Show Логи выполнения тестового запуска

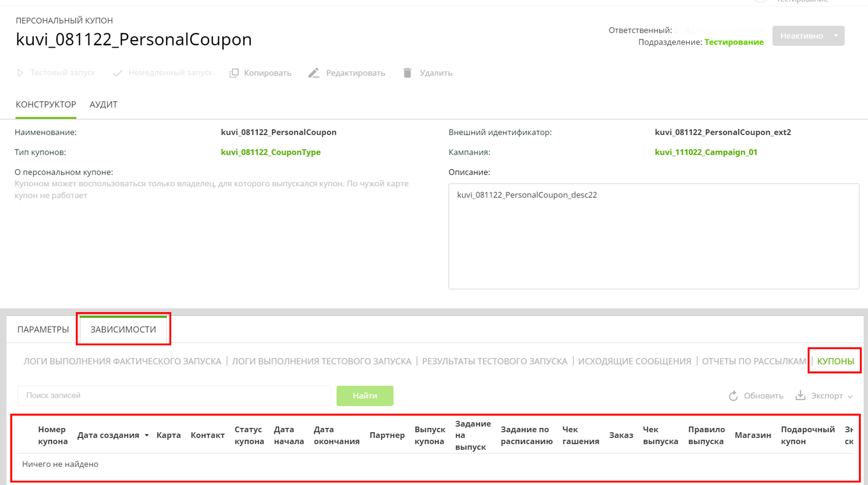pos(321,361)
